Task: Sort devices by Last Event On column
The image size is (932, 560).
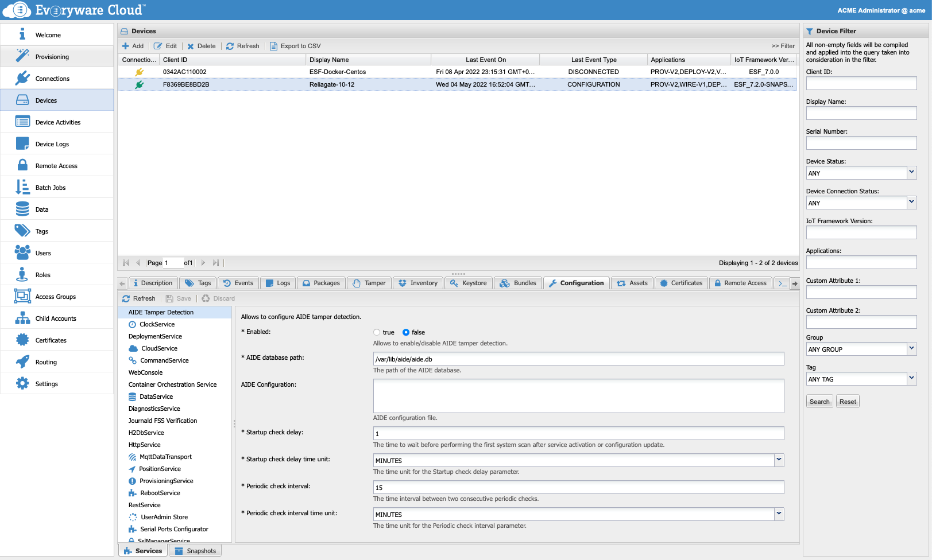Action: point(486,60)
